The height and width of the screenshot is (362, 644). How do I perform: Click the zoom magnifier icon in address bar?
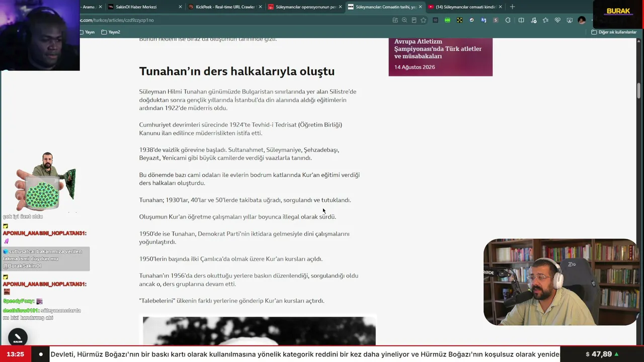tap(405, 20)
